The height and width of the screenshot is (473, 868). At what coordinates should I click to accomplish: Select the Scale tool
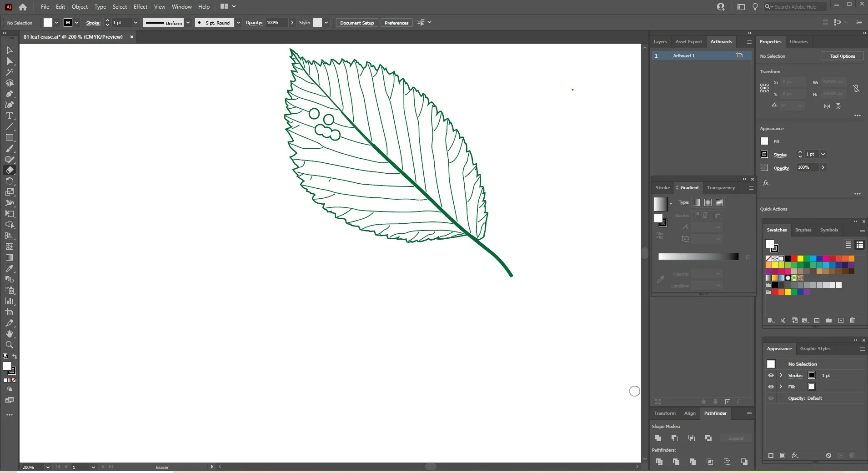[x=9, y=192]
